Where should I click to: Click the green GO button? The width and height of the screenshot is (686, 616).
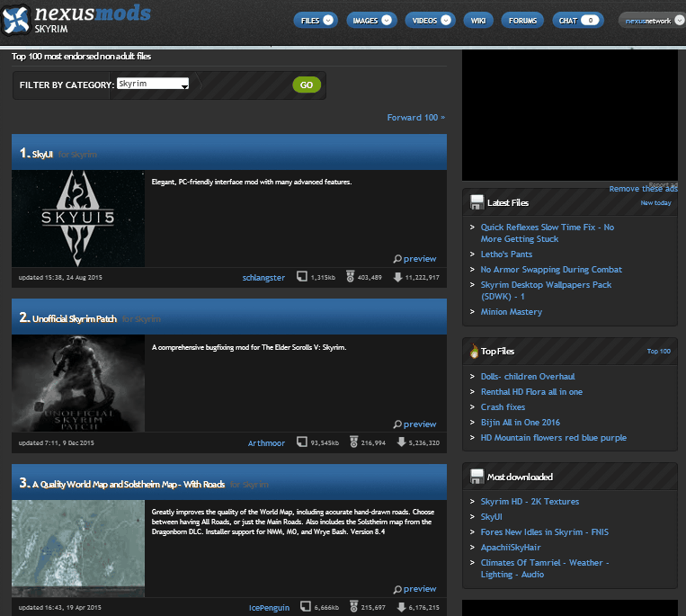point(307,85)
